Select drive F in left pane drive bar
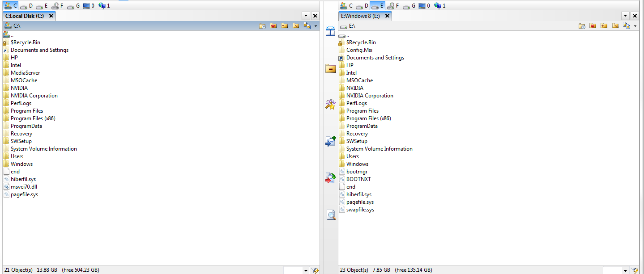The height and width of the screenshot is (274, 644). [x=57, y=6]
